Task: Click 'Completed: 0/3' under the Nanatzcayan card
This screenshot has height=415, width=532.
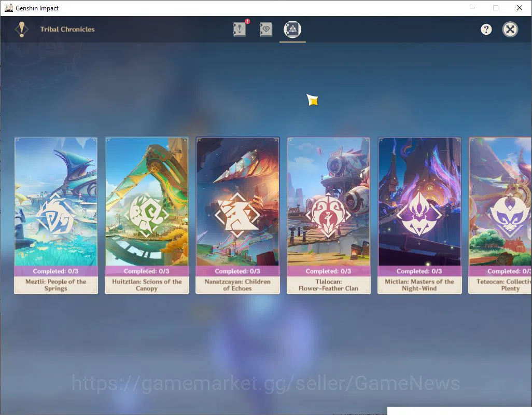Action: tap(237, 271)
